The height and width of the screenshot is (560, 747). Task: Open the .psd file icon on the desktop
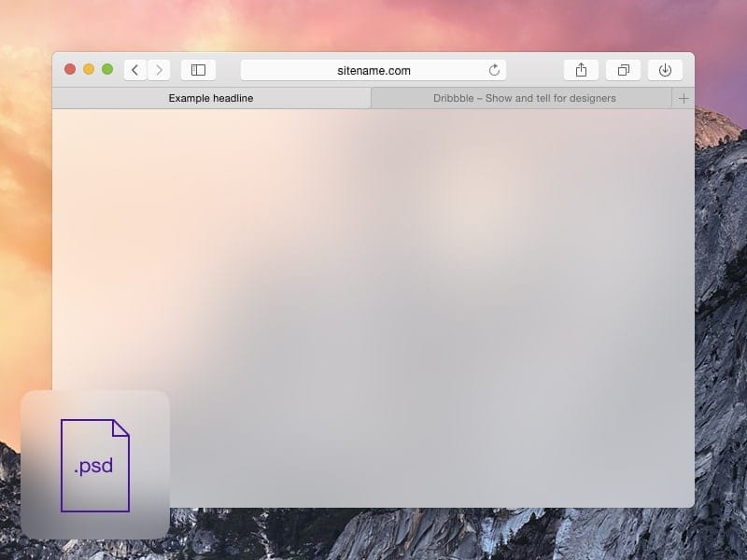click(x=93, y=464)
